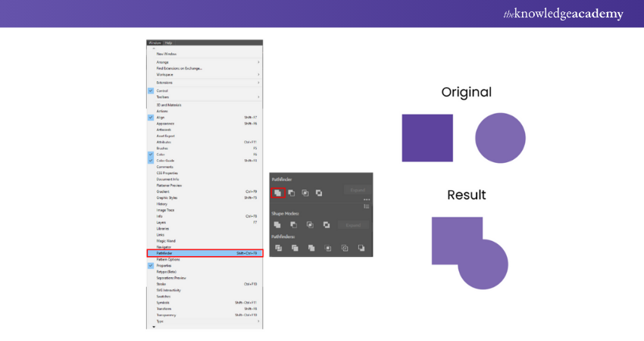644x341 pixels.
Task: Click the Exclude icon in top Pathfinder row
Action: (319, 193)
